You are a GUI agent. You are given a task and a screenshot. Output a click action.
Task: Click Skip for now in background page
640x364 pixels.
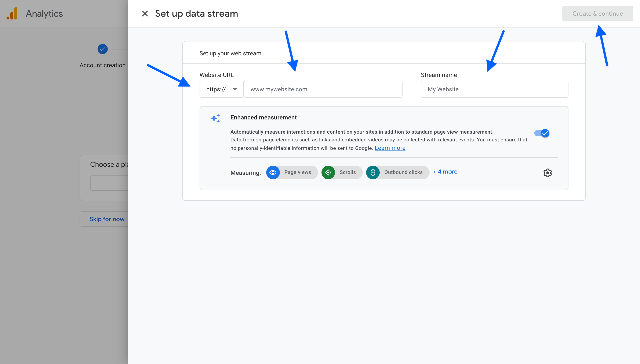click(x=107, y=219)
